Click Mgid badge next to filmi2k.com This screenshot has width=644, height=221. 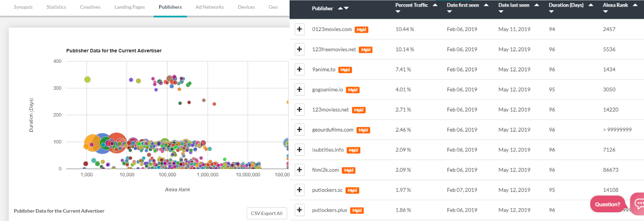(x=349, y=171)
